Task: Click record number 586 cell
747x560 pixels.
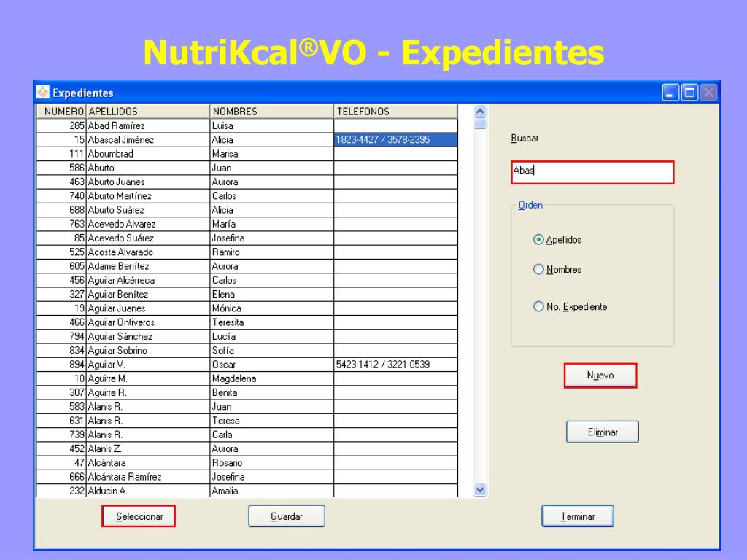Action: pyautogui.click(x=61, y=168)
